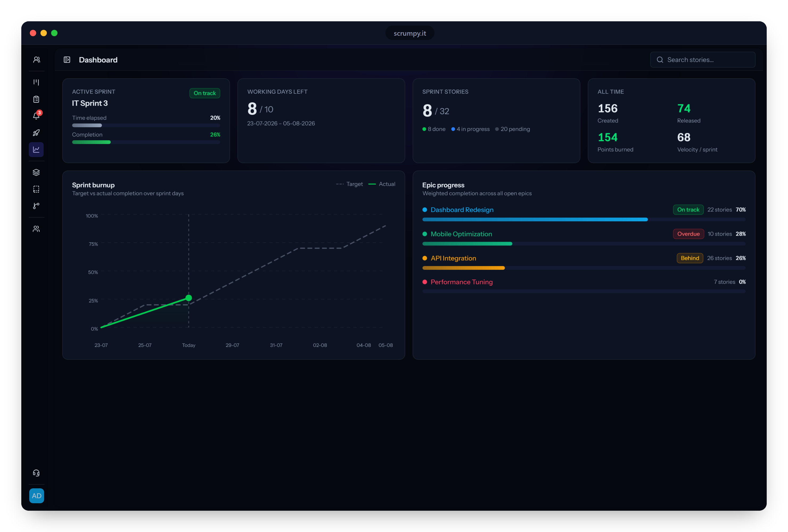Open the rocket releases icon
The image size is (788, 532).
(36, 133)
